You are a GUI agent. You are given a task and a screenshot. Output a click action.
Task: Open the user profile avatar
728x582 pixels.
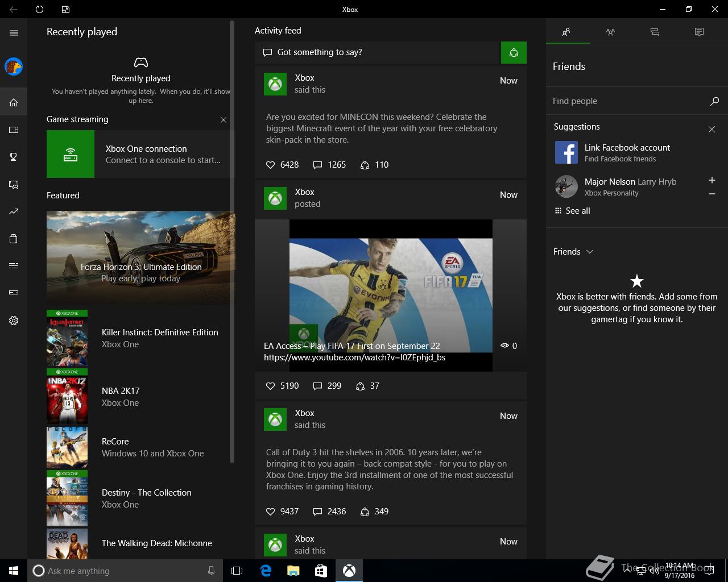coord(14,66)
